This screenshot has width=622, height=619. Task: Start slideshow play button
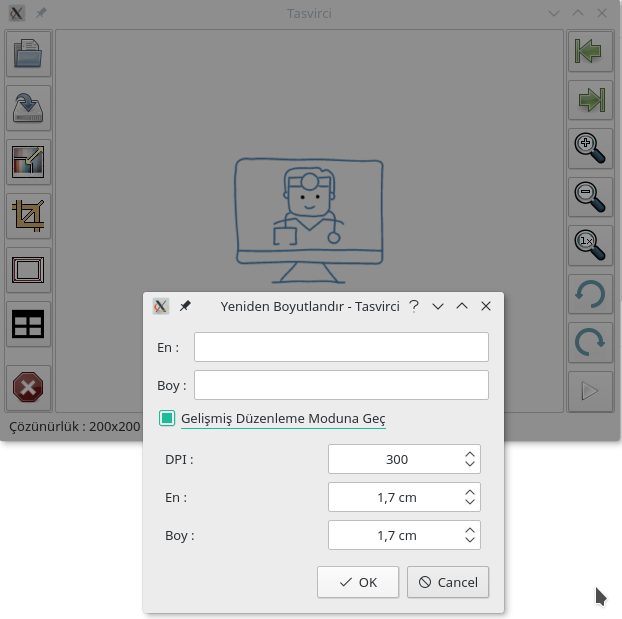[590, 391]
